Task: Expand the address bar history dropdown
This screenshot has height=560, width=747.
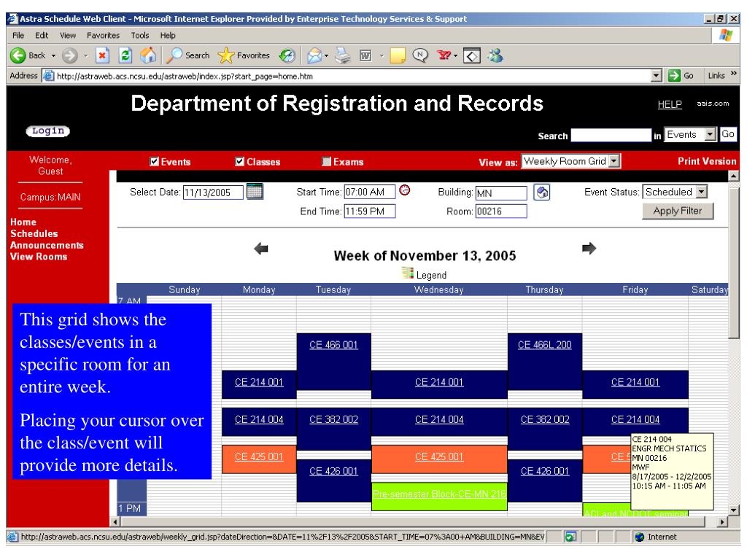Action: tap(657, 76)
